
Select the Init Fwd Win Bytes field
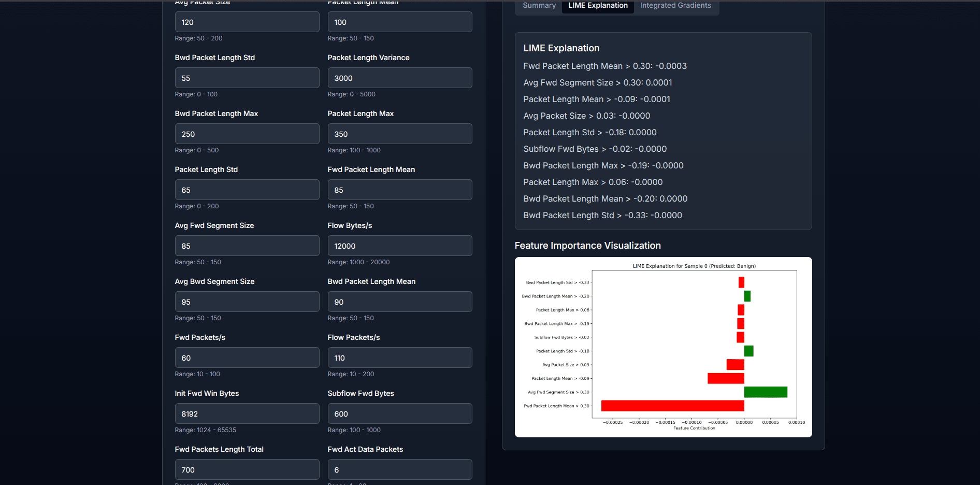coord(247,413)
